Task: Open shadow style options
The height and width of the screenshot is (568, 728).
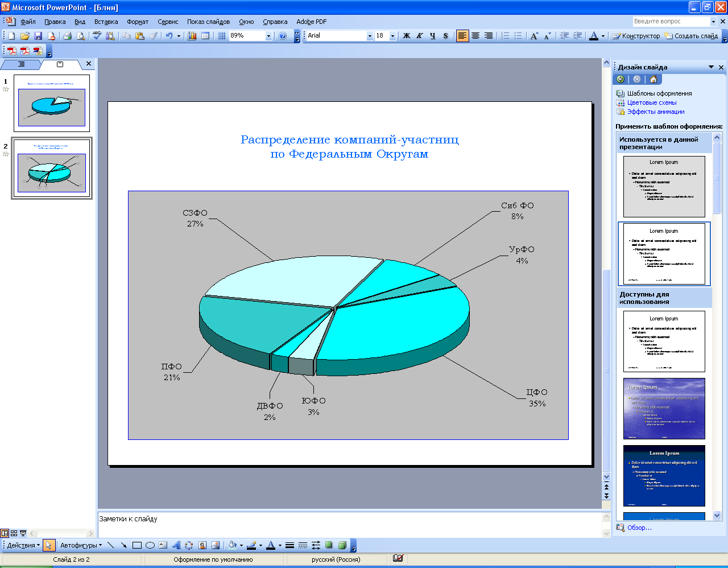Action: tap(329, 545)
